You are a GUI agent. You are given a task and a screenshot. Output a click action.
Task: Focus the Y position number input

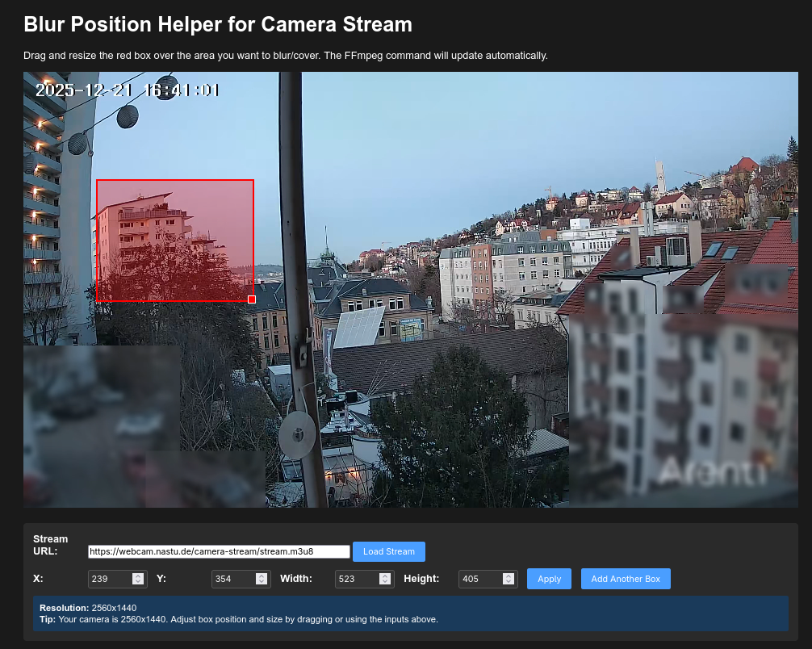[x=232, y=579]
